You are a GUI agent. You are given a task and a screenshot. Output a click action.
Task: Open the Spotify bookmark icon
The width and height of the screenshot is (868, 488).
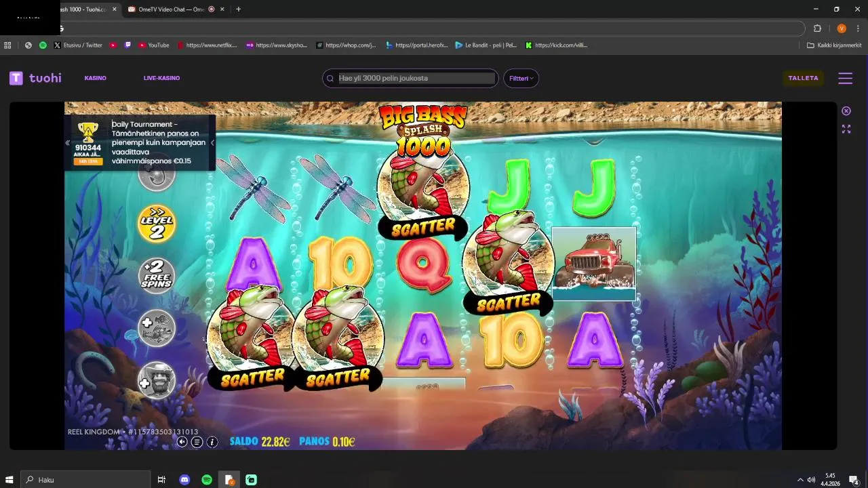[43, 45]
